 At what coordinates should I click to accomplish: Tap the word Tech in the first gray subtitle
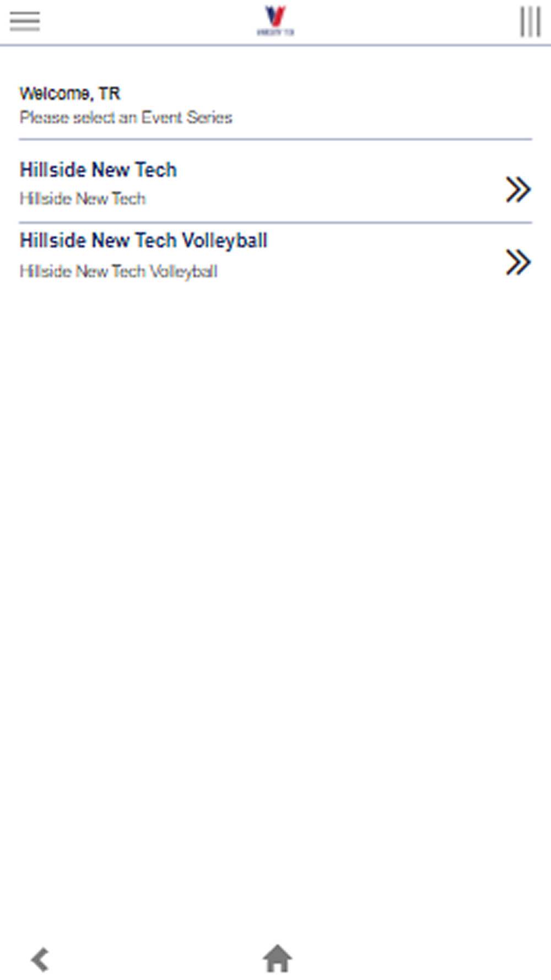(129, 198)
